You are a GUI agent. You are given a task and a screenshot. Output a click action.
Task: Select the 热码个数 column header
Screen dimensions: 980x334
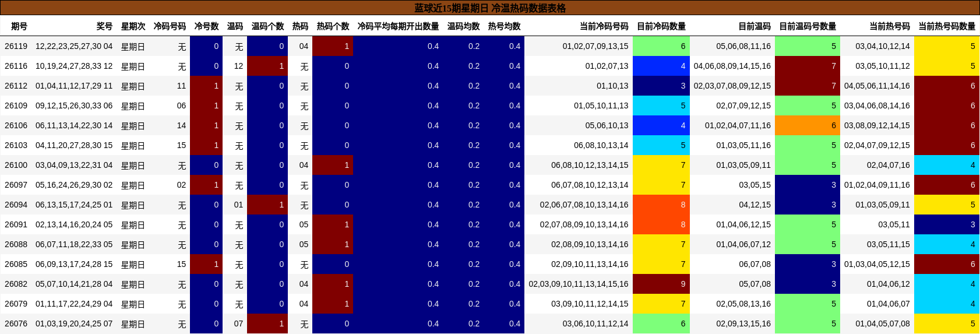point(333,26)
